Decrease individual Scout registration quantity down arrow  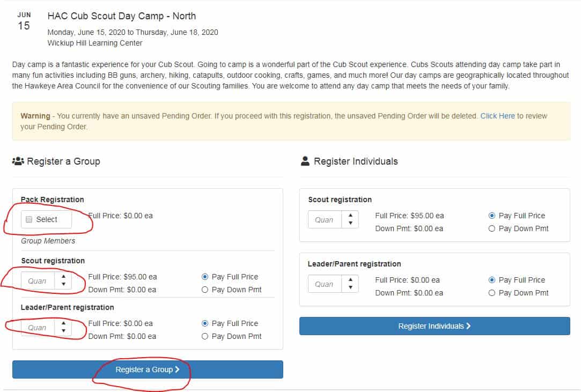[x=350, y=223]
